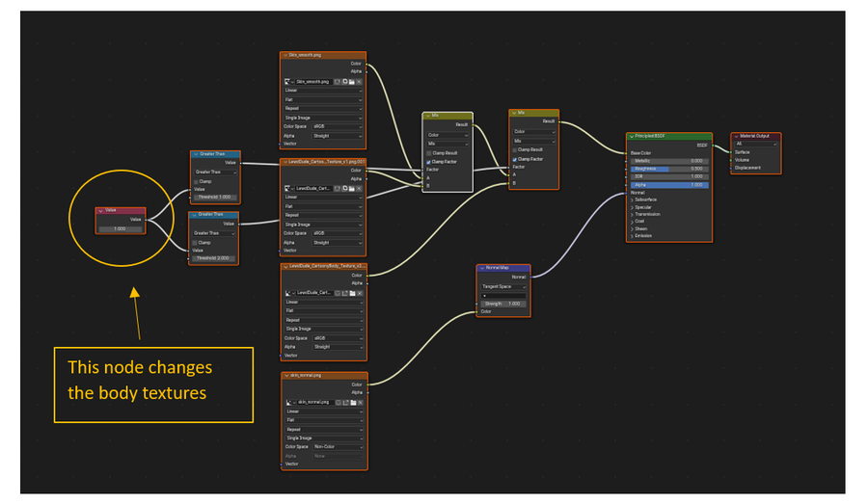Click the 1.000 field in the Value node

(120, 228)
